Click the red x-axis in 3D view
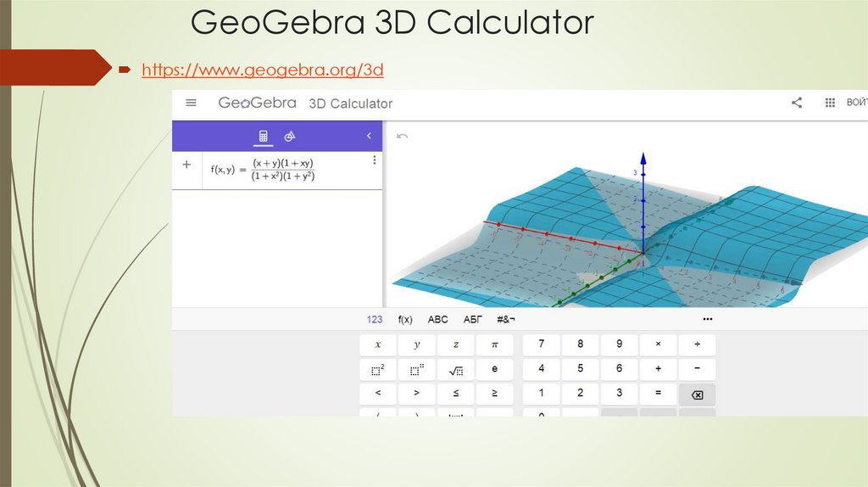The image size is (868, 487). point(562,238)
